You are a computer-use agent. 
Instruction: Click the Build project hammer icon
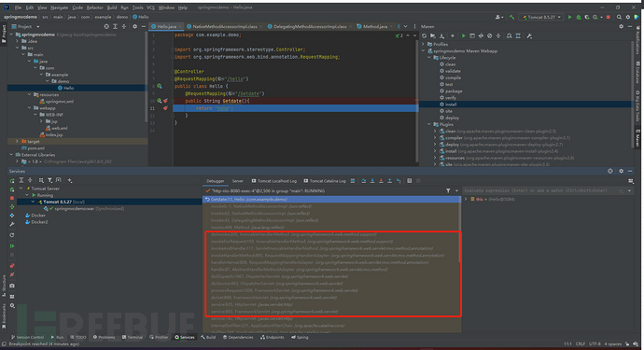[x=511, y=17]
